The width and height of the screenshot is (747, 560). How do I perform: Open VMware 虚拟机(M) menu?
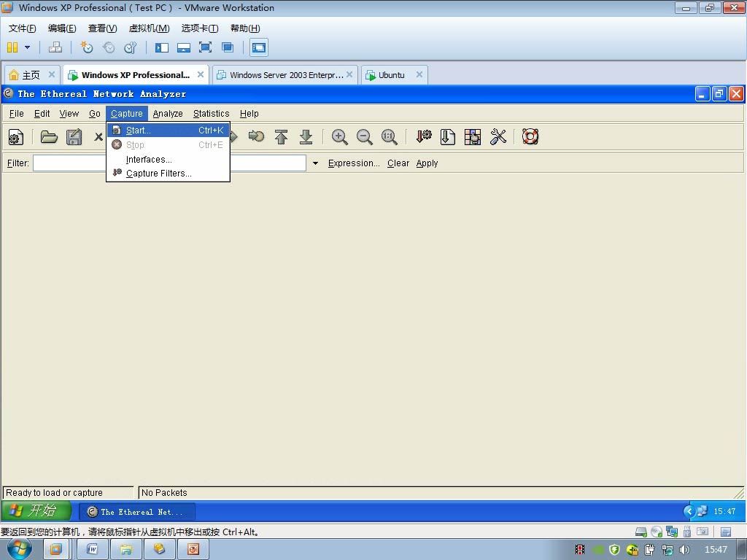point(149,28)
